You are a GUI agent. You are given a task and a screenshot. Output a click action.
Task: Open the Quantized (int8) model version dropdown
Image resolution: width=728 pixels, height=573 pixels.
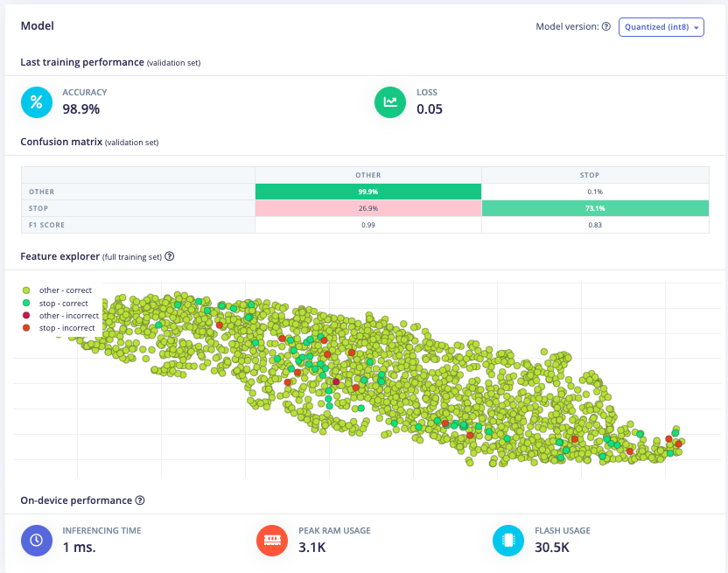pos(661,27)
